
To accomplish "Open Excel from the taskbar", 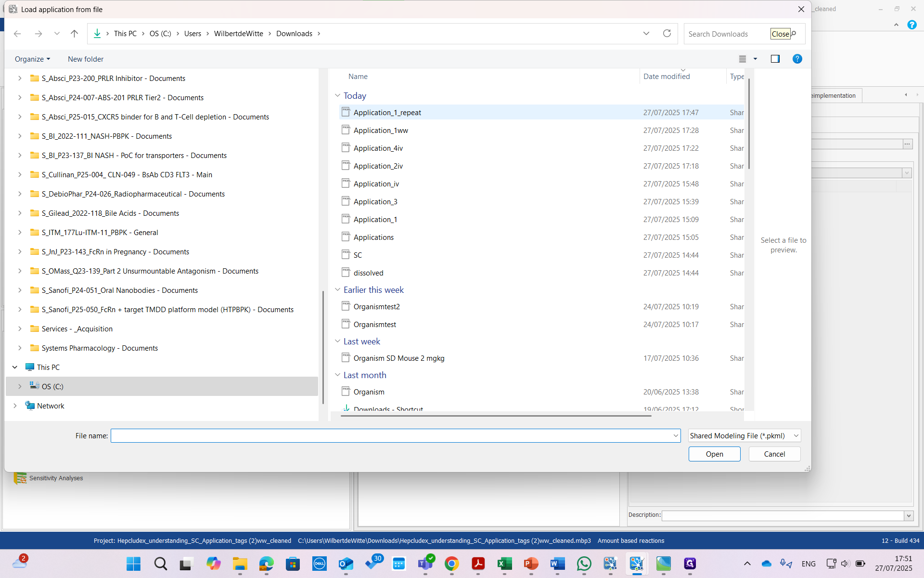I will pos(504,564).
